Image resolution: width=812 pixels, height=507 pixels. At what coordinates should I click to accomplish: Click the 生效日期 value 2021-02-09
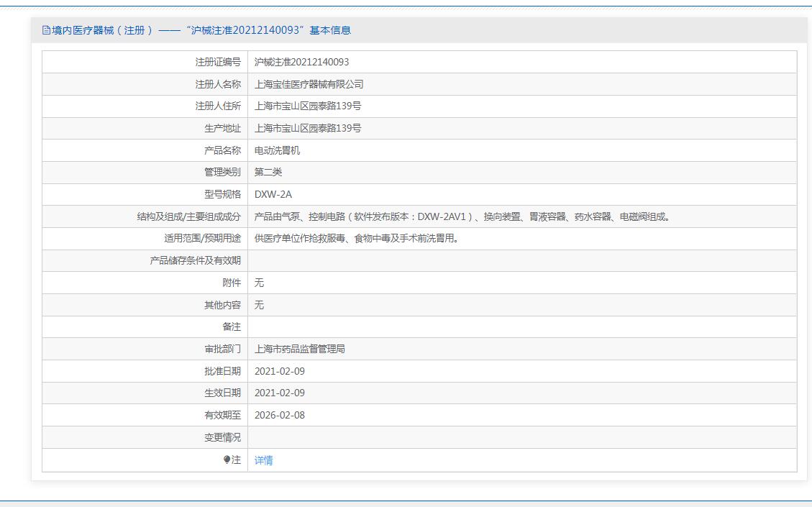(x=279, y=393)
